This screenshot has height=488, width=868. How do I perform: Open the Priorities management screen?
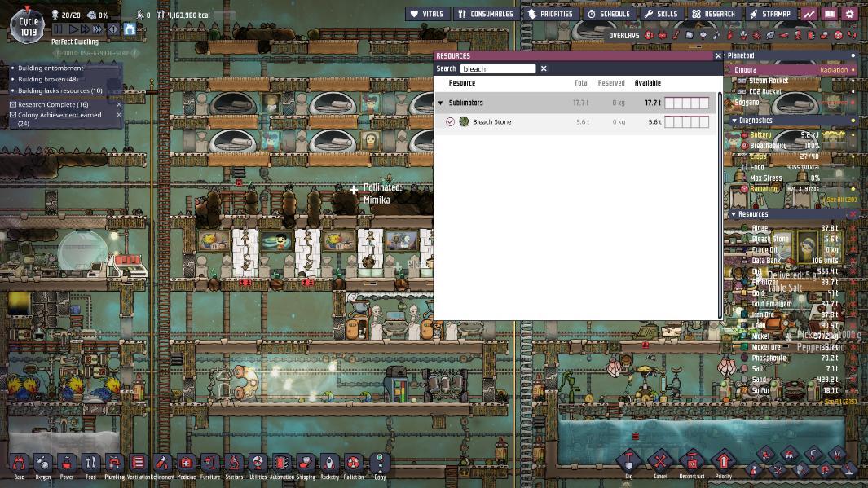(x=550, y=14)
